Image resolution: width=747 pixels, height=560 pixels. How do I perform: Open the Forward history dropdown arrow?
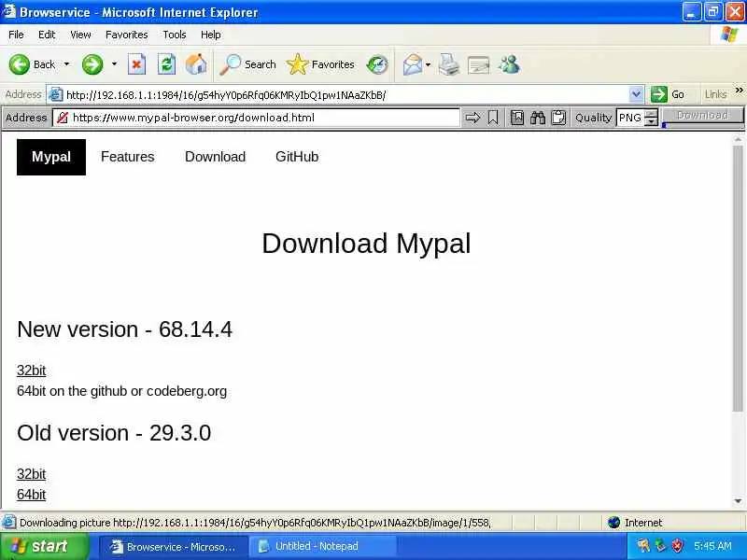click(x=114, y=64)
